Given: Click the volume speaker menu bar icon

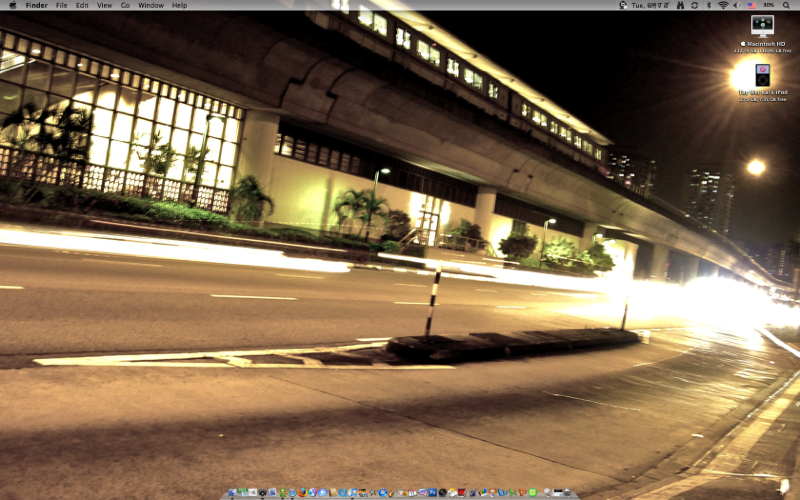Looking at the screenshot, I should coord(737,5).
